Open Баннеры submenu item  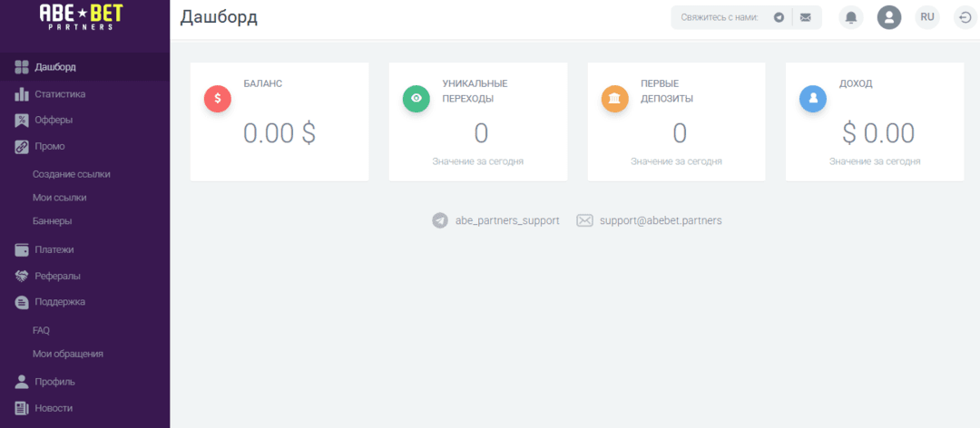coord(52,221)
